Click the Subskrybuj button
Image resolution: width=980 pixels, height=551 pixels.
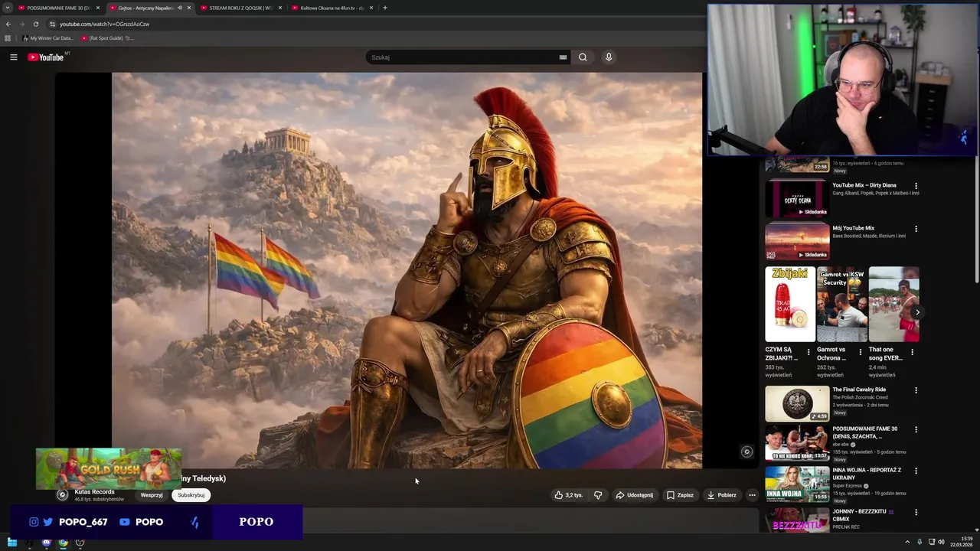191,495
